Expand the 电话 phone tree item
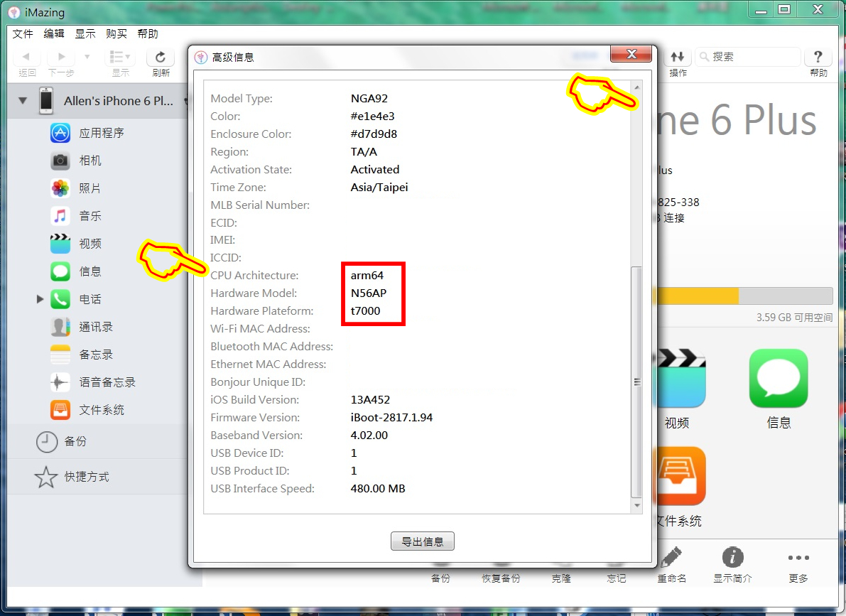The image size is (846, 616). [x=39, y=299]
